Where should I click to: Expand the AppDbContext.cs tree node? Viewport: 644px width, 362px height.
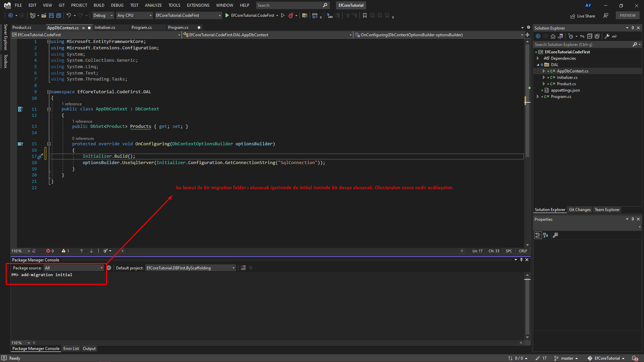(544, 71)
